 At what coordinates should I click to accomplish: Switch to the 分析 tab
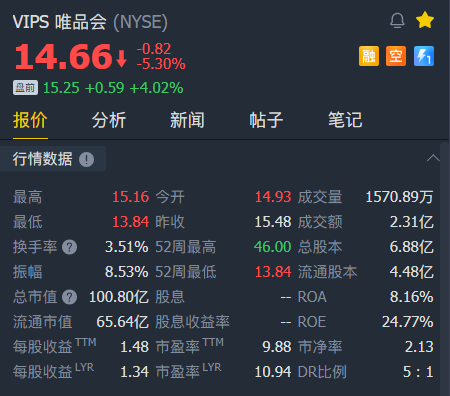point(109,120)
